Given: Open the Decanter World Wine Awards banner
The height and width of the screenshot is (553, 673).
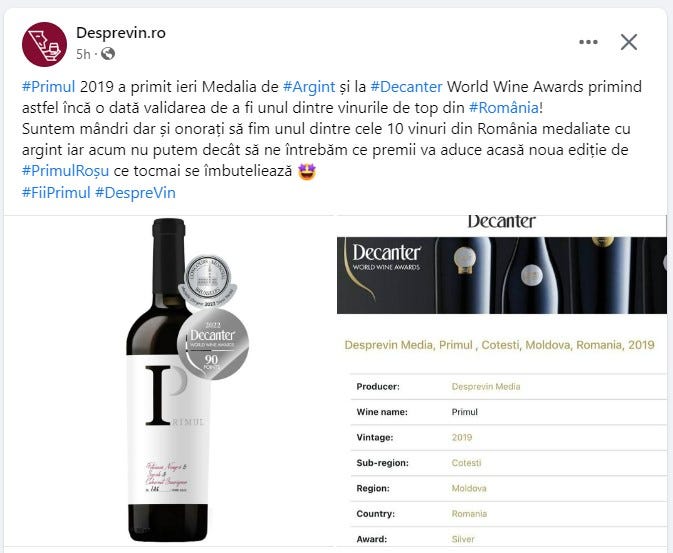Looking at the screenshot, I should click(502, 275).
